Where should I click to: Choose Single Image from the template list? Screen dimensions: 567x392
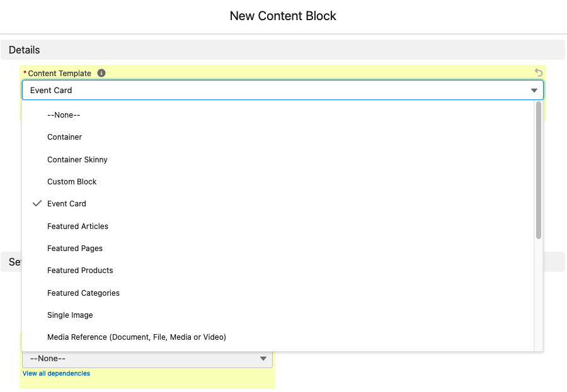click(x=70, y=315)
